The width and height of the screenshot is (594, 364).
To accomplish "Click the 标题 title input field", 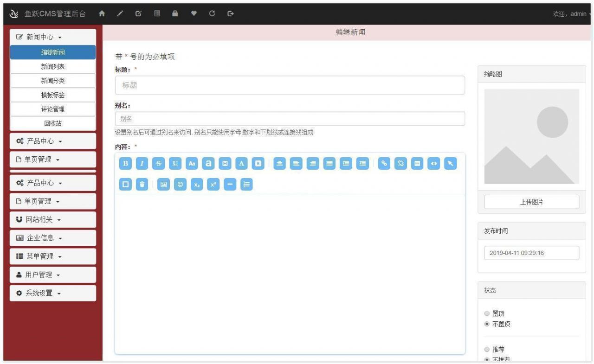I will [290, 85].
